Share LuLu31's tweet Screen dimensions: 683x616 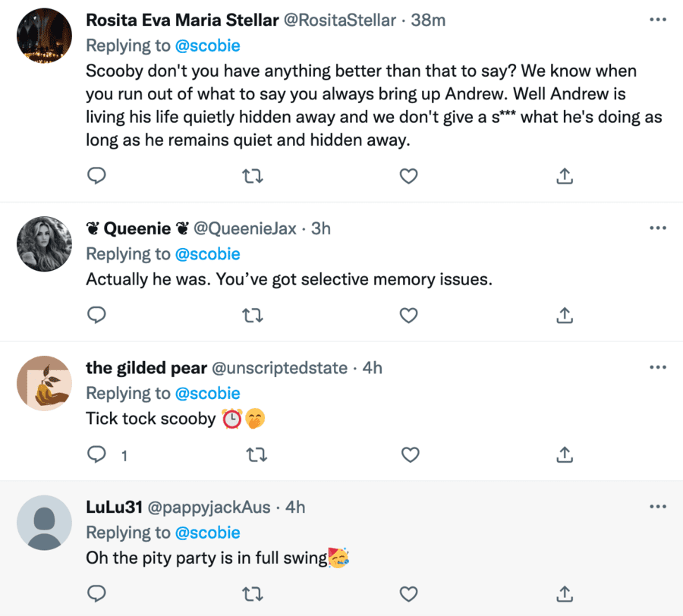click(x=564, y=592)
